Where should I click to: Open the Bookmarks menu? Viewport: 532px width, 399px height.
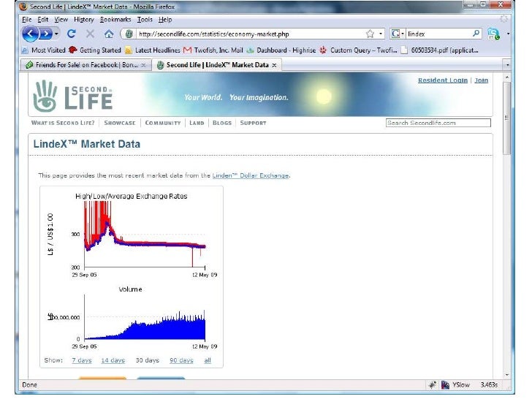pyautogui.click(x=115, y=20)
